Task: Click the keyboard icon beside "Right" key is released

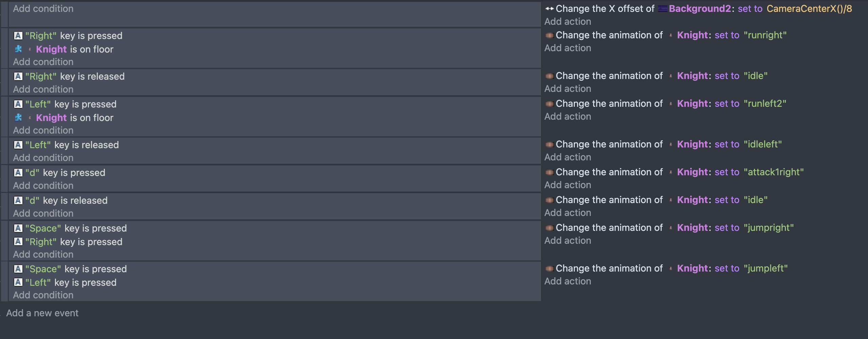Action: click(18, 76)
